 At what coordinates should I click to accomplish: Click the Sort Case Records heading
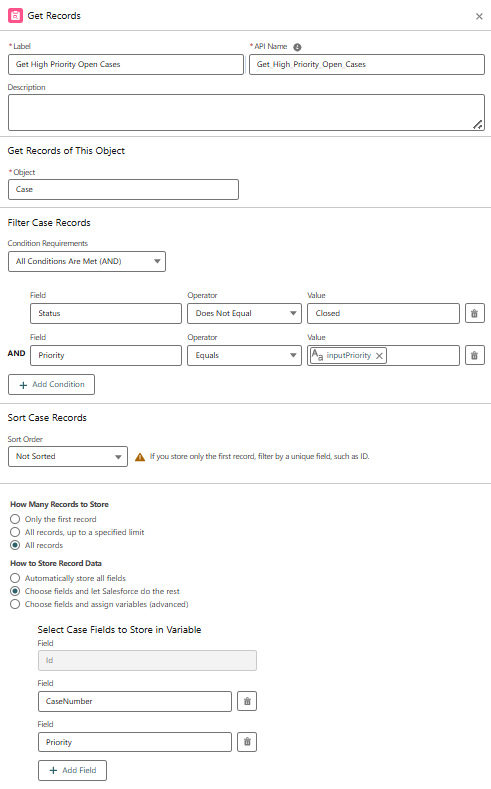tap(47, 418)
